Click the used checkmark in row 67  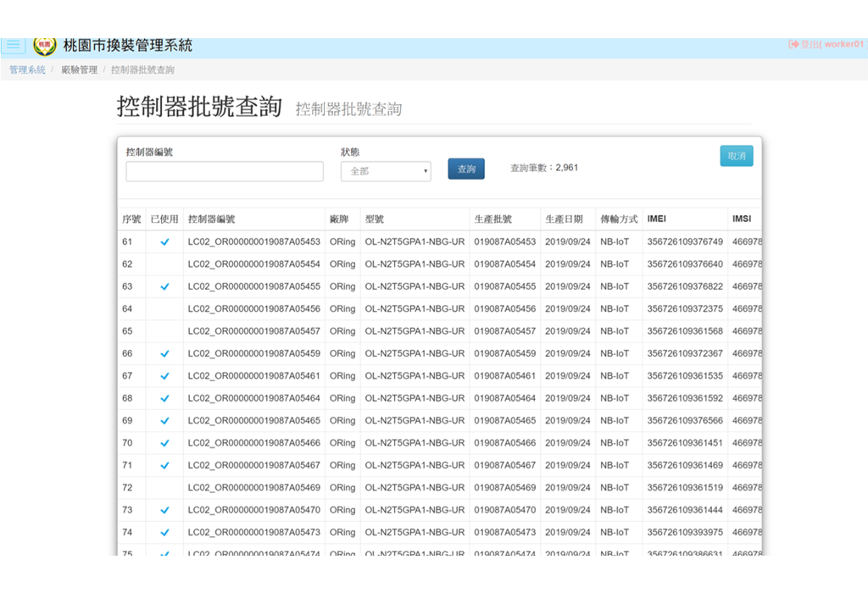[x=164, y=376]
